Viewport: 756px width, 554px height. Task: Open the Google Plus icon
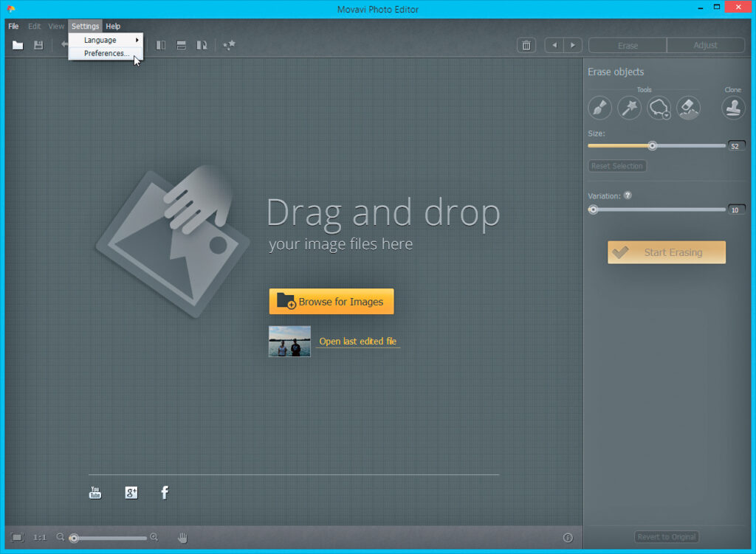coord(131,493)
